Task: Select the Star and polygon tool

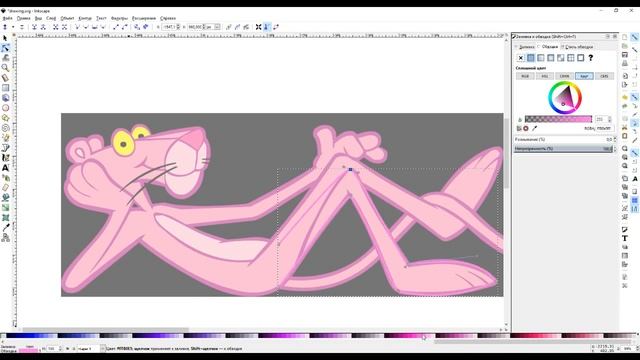Action: 5,118
